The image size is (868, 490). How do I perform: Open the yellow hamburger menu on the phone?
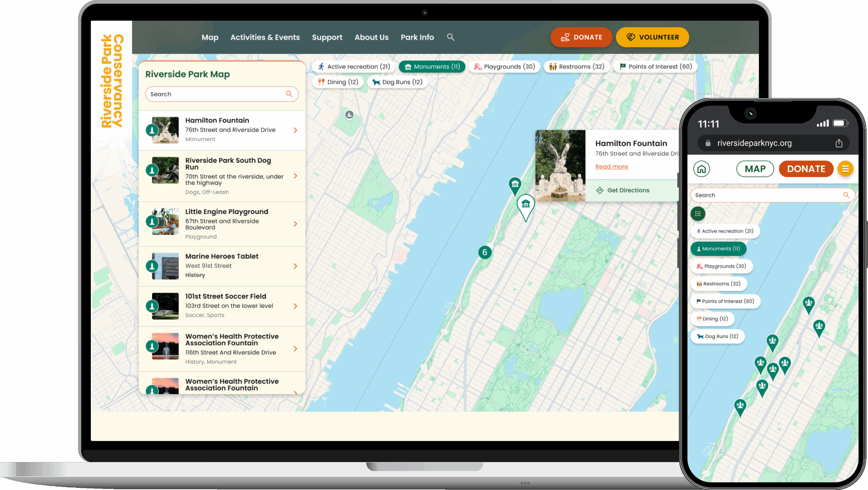(x=845, y=169)
